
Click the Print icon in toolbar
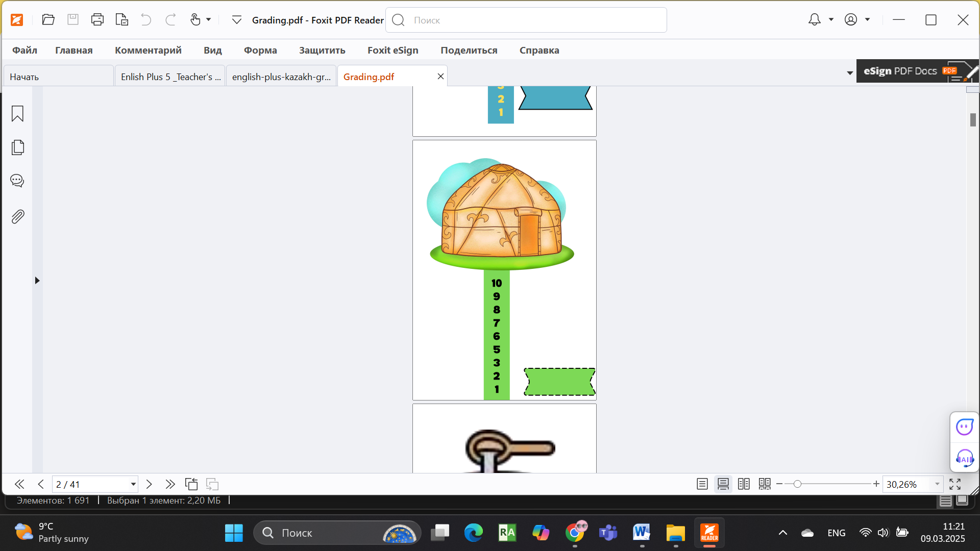point(97,20)
